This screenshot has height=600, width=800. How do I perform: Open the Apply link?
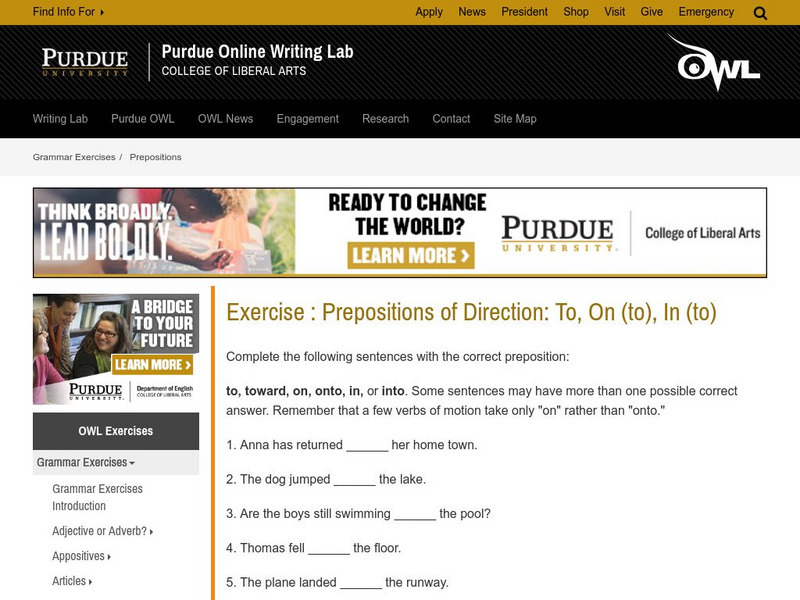pos(429,12)
